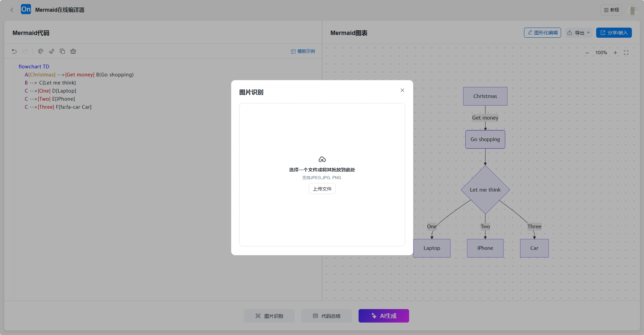Click the pen format icon in toolbar
Image resolution: width=644 pixels, height=335 pixels.
52,52
